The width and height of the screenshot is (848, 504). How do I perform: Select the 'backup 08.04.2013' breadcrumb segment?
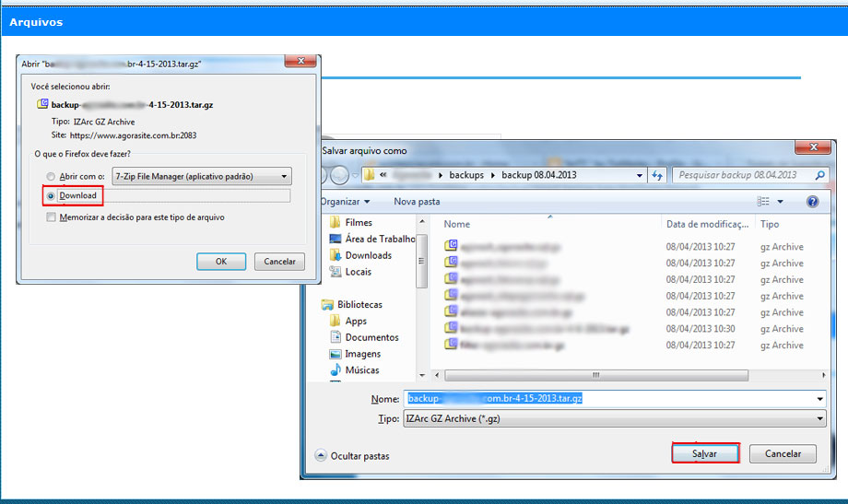click(x=538, y=175)
